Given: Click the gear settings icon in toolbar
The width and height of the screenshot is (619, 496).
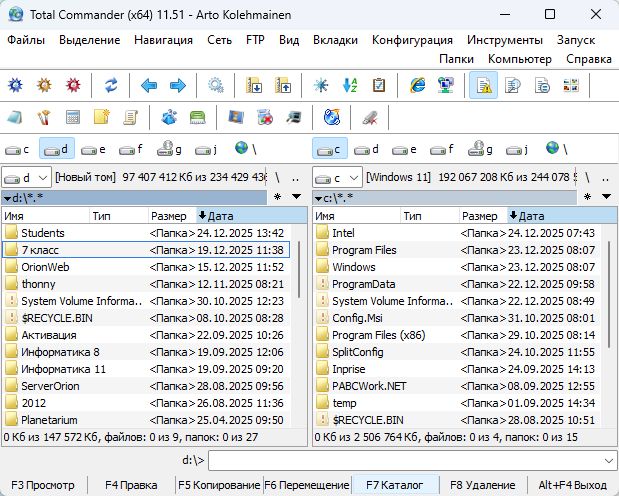Looking at the screenshot, I should [x=215, y=86].
